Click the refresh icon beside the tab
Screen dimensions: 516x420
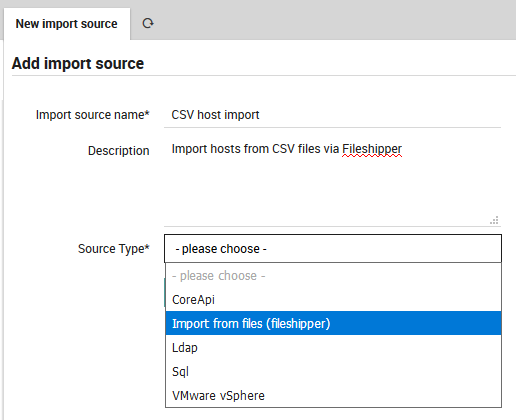click(148, 23)
